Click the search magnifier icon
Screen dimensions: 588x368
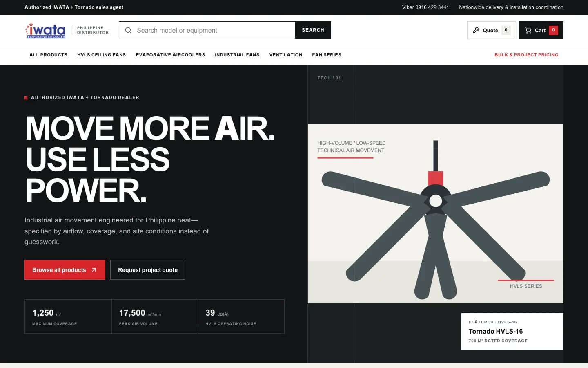click(x=128, y=30)
